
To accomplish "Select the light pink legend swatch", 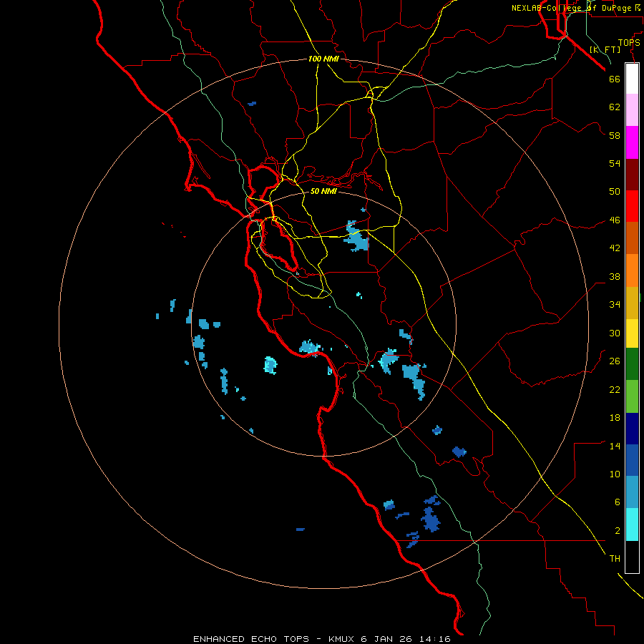I will pyautogui.click(x=632, y=110).
